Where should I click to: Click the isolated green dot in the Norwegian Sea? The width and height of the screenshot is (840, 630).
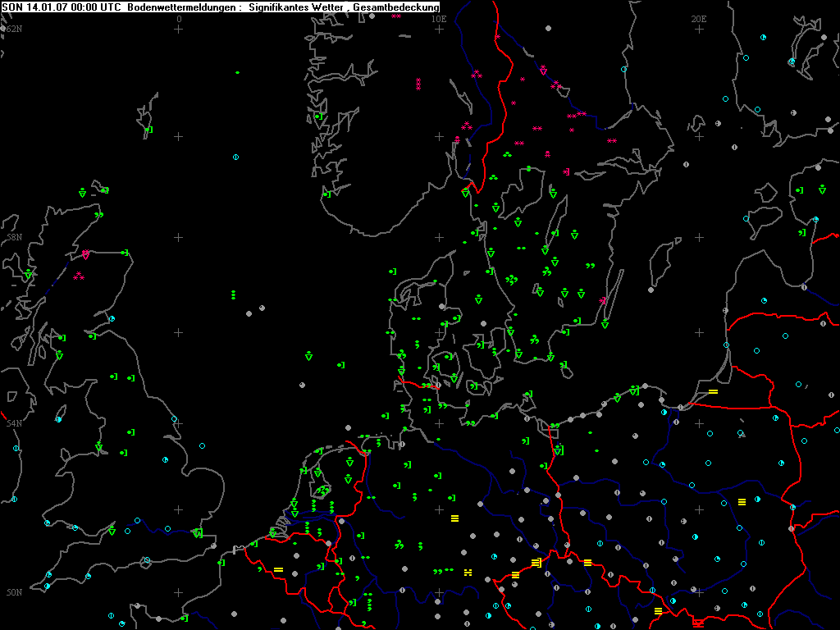(237, 73)
